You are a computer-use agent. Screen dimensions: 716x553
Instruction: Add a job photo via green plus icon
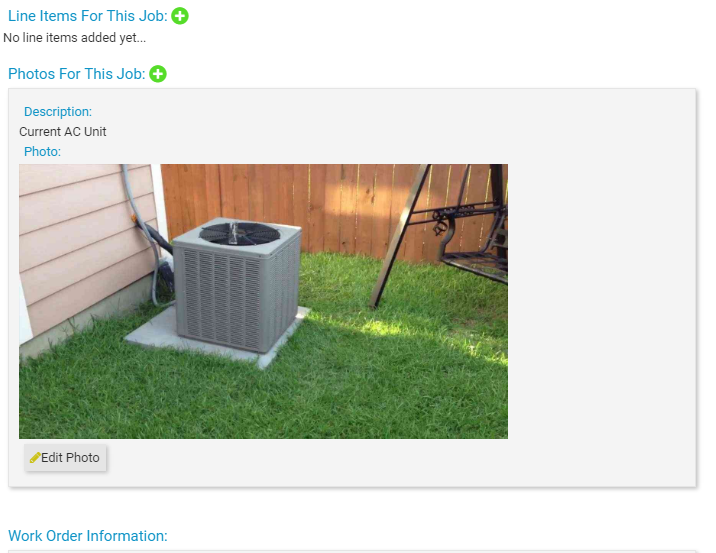[158, 74]
